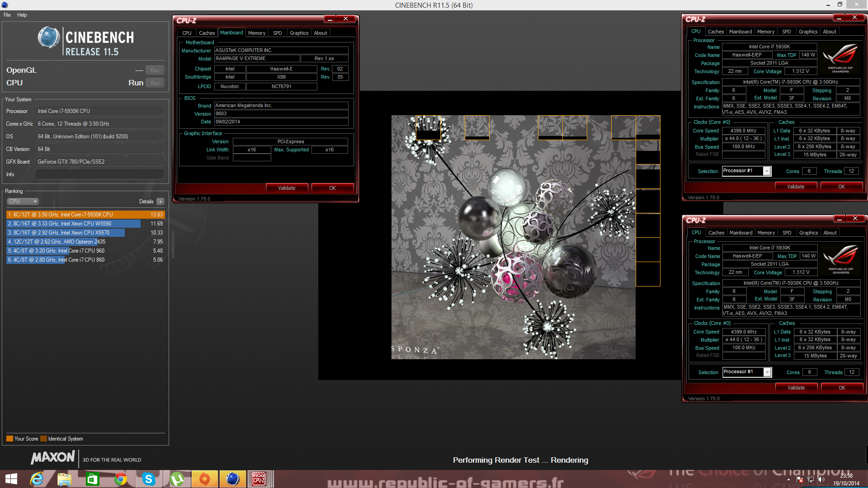The width and height of the screenshot is (868, 488).
Task: Open the Help menu
Action: pos(22,15)
